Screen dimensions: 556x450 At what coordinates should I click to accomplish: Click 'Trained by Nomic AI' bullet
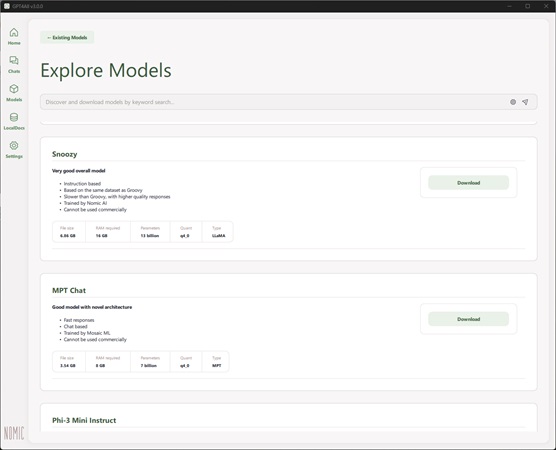tap(85, 203)
